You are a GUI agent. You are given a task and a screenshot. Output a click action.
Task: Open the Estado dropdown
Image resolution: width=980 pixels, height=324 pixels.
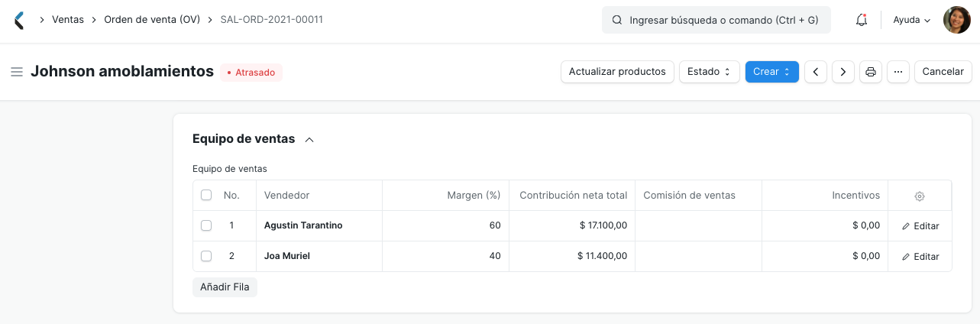[709, 72]
